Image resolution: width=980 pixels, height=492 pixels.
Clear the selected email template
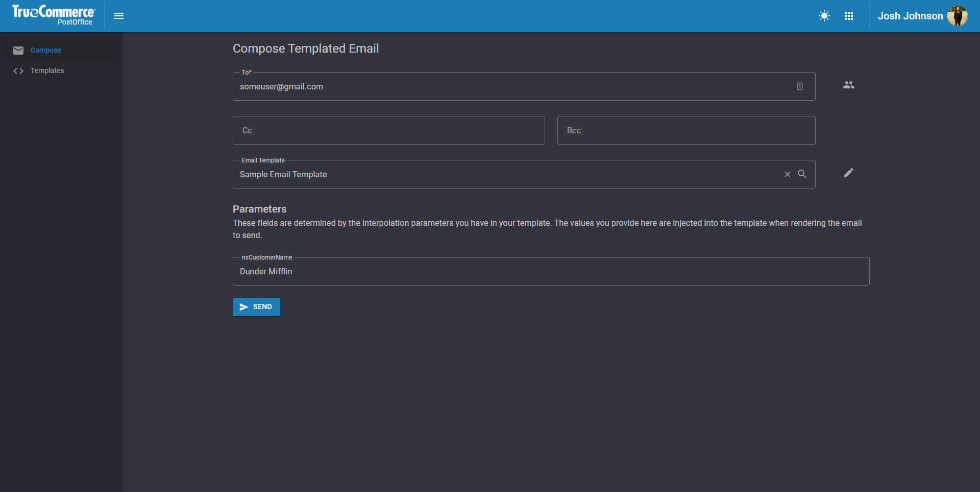click(x=788, y=174)
